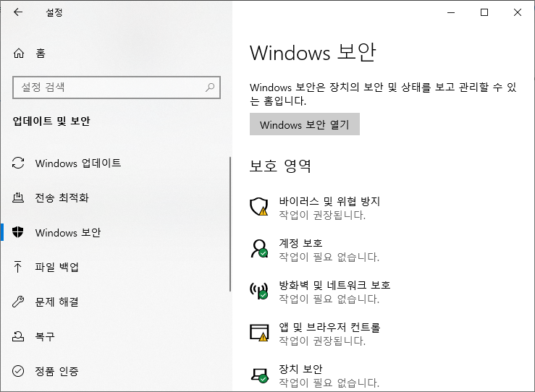535x392 pixels.
Task: Click the 계정 보호 person icon
Action: coord(259,249)
